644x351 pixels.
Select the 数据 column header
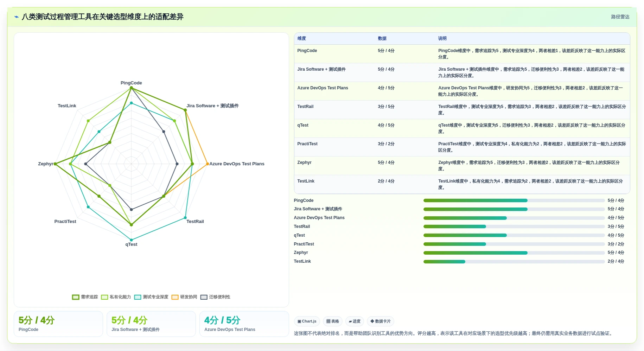pos(382,39)
